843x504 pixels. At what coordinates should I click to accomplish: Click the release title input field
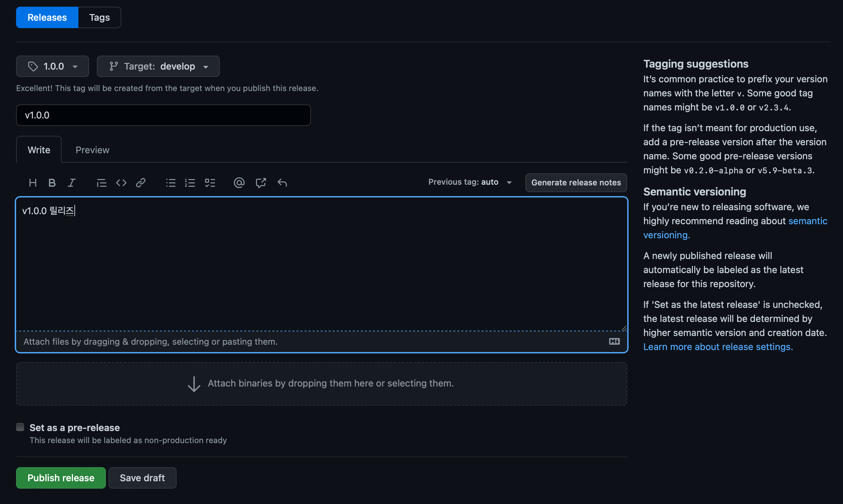click(x=163, y=115)
